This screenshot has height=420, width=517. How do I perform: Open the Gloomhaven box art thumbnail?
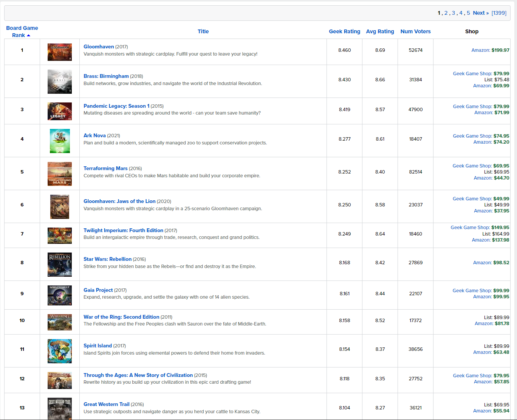click(60, 52)
